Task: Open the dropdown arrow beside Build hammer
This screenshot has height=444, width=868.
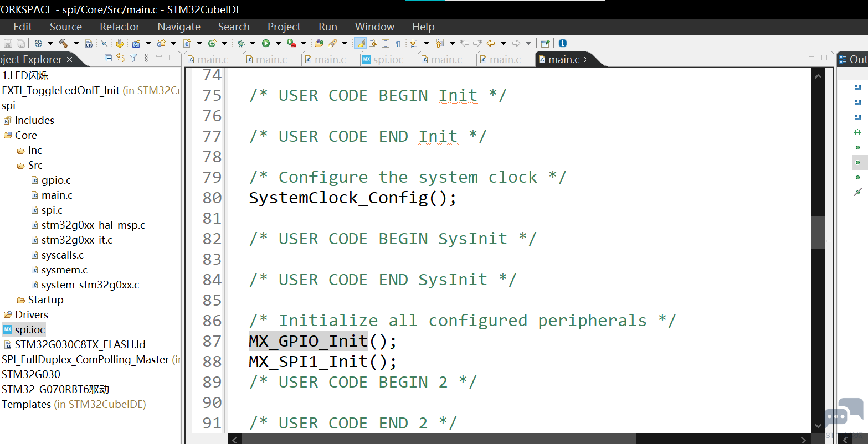Action: click(76, 43)
